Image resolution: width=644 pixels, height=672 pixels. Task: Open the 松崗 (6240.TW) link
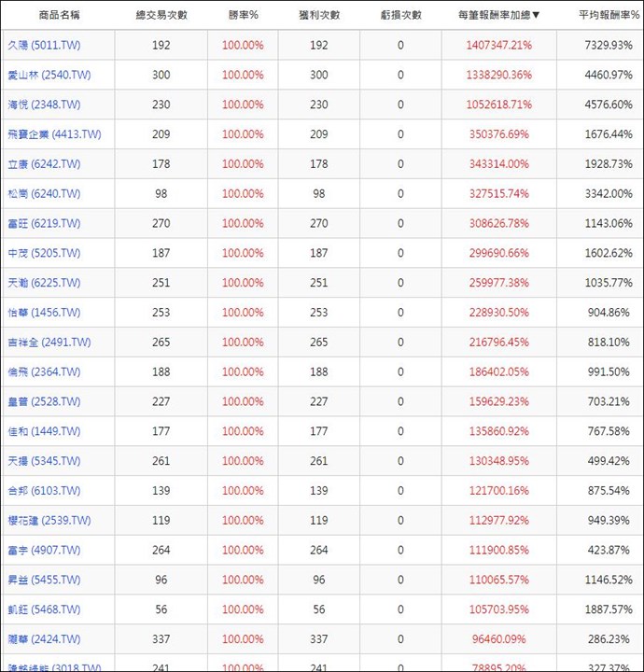pos(43,194)
